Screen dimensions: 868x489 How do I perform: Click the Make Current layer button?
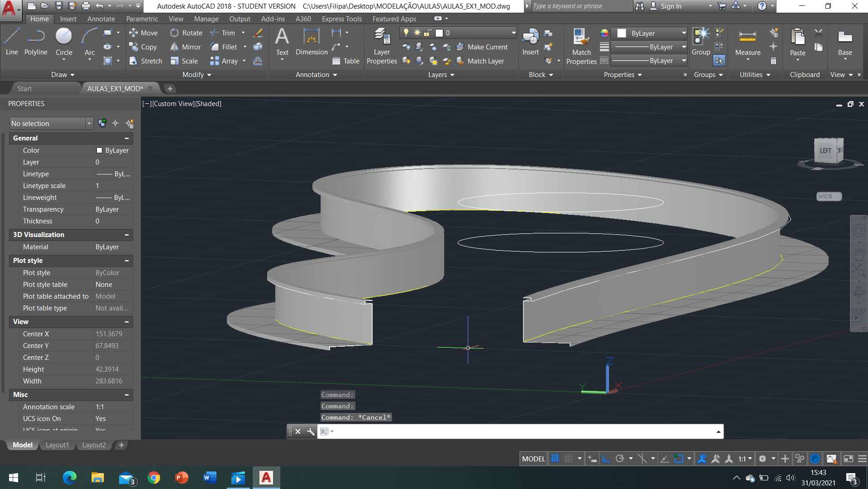pos(482,47)
